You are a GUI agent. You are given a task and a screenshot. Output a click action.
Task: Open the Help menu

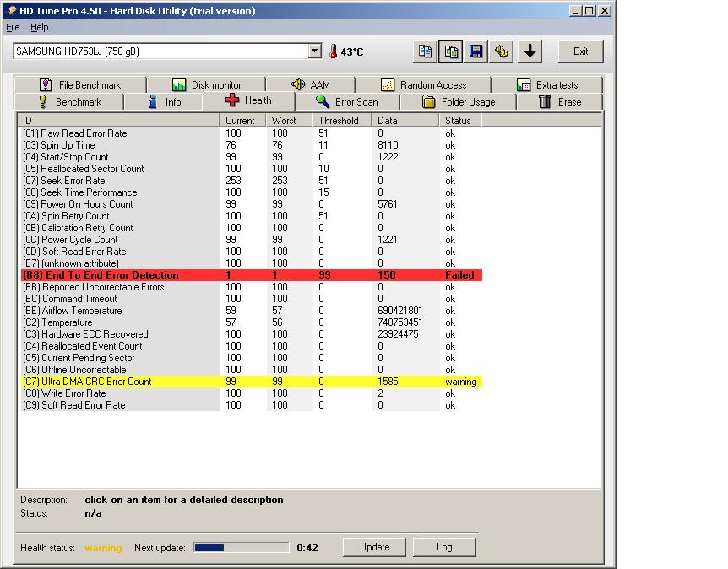(x=40, y=27)
